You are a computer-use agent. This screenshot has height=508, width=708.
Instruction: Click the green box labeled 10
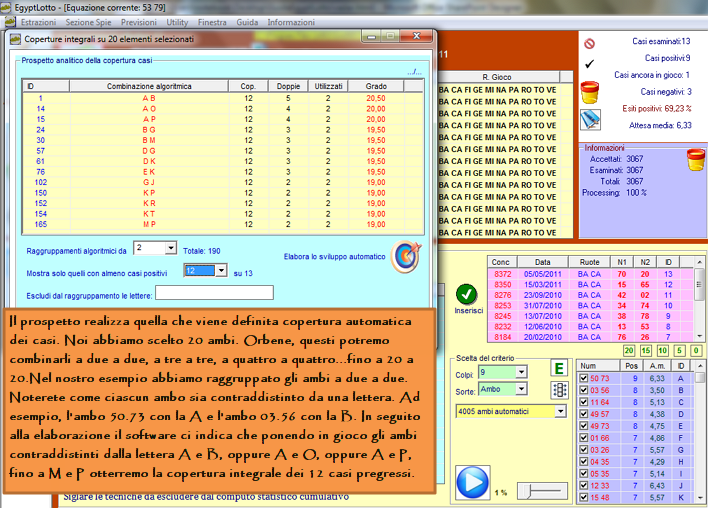(x=662, y=350)
